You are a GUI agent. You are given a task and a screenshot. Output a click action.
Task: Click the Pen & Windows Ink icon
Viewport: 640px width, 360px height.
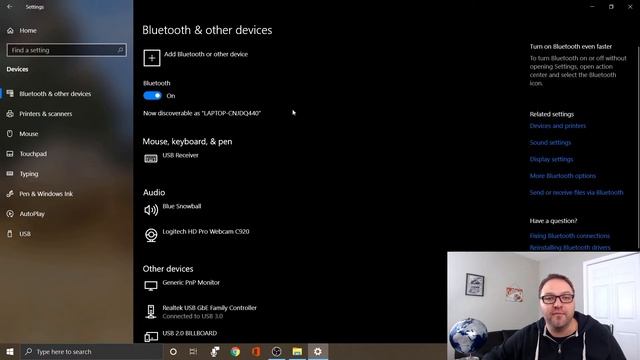[x=10, y=194]
